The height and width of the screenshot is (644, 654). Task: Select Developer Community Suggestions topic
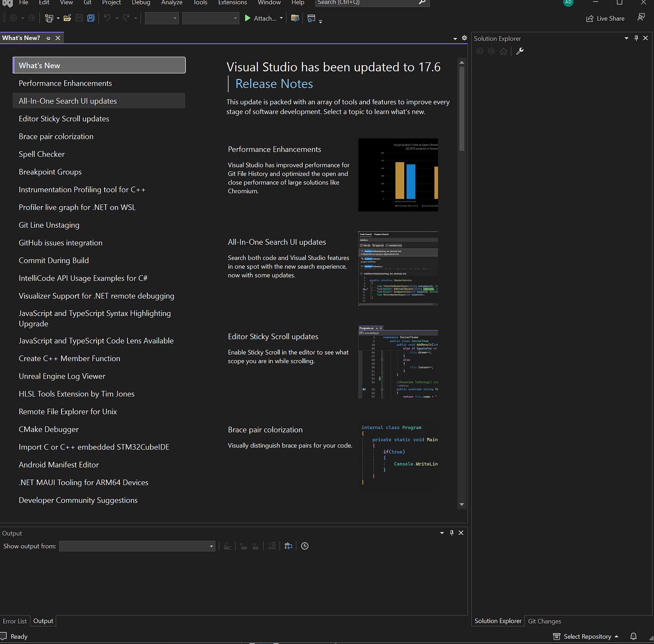99,500
